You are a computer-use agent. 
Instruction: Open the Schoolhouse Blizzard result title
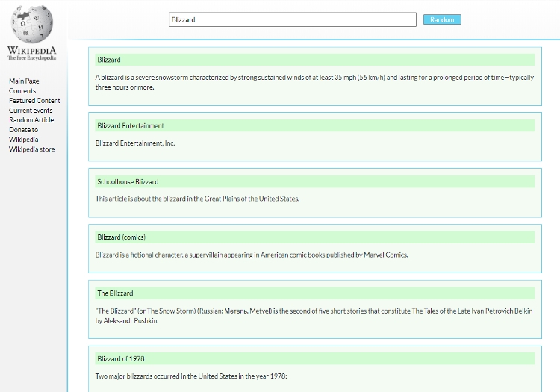tap(128, 181)
